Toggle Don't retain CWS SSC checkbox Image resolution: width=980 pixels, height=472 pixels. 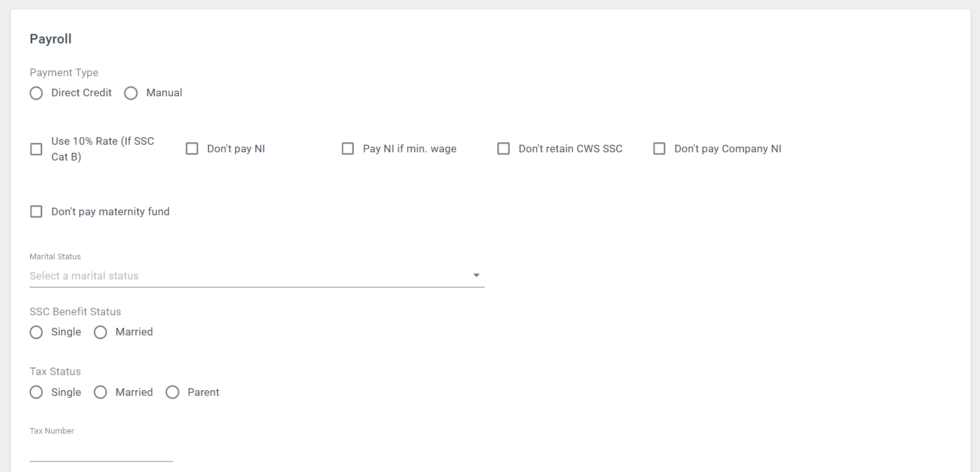tap(504, 149)
